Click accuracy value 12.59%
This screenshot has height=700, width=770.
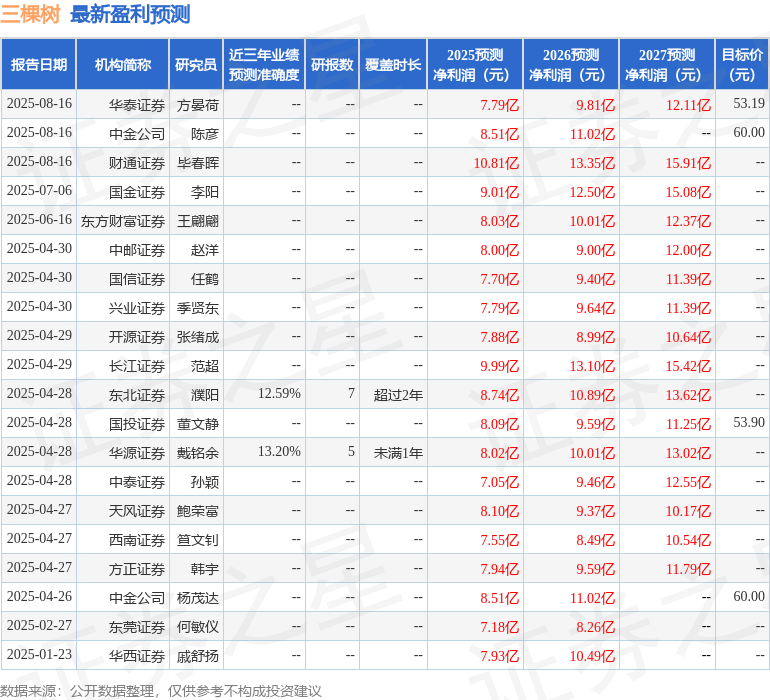279,393
